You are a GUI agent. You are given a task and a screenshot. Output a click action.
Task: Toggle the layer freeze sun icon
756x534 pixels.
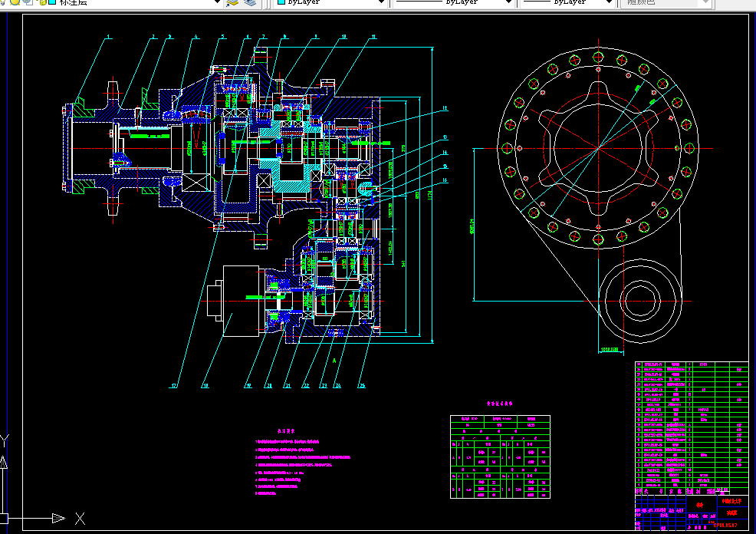pyautogui.click(x=16, y=2)
